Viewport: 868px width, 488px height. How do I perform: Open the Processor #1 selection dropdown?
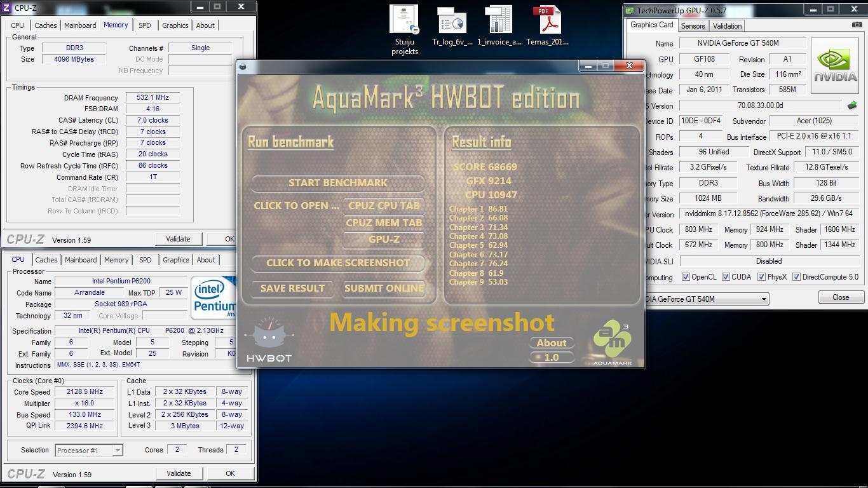point(88,451)
